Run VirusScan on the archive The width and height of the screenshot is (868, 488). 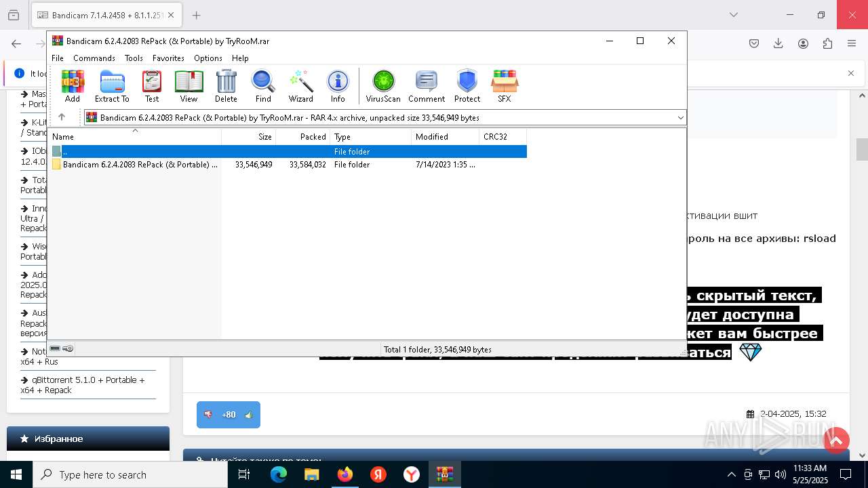point(383,86)
